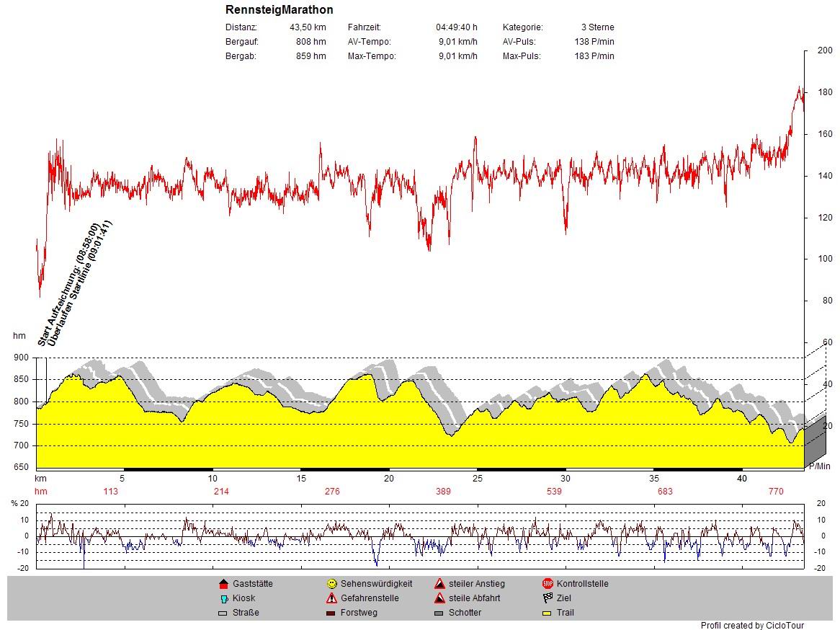Screen dimensions: 840x630
Task: Select the Kontrollstelle stop sign icon
Action: pos(548,584)
